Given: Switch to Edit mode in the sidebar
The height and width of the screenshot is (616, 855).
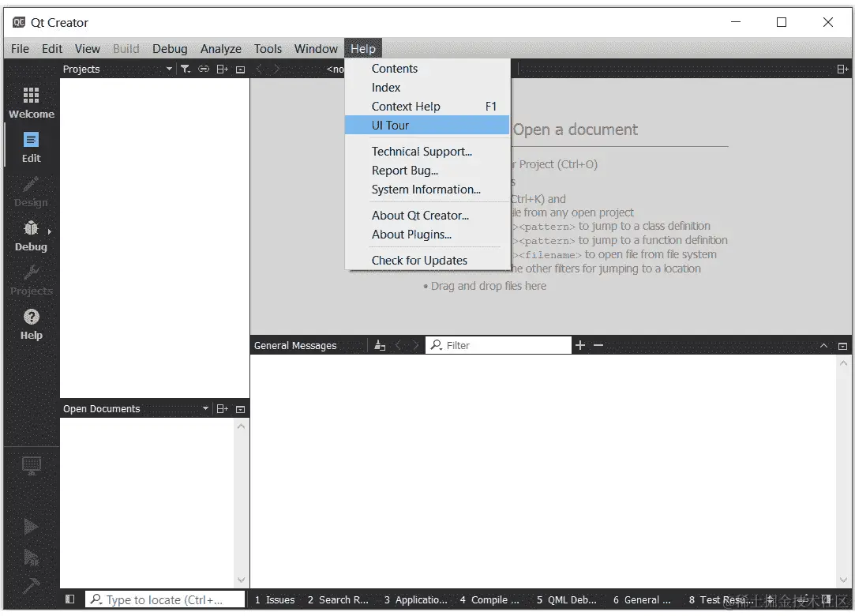Looking at the screenshot, I should 31,148.
